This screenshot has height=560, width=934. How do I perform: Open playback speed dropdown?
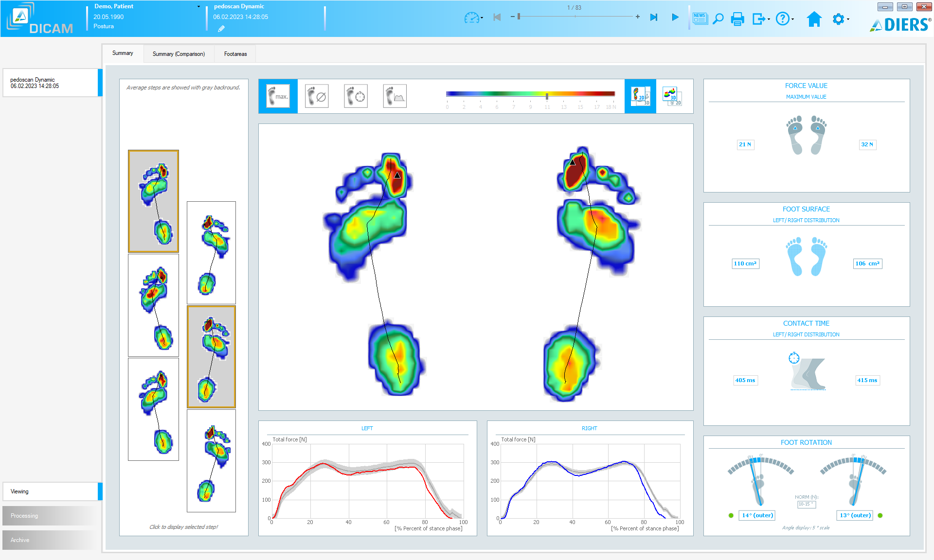coord(473,18)
